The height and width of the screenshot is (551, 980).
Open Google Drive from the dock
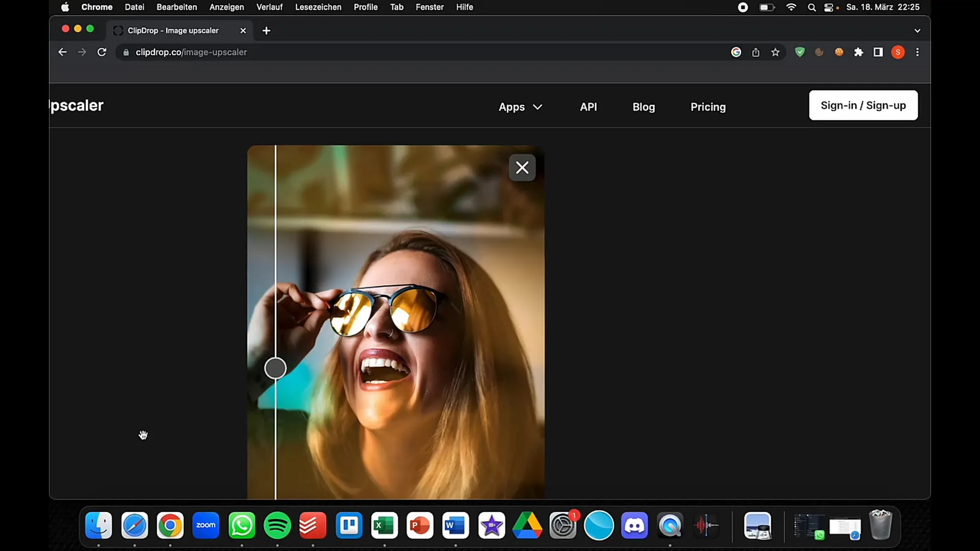click(x=527, y=525)
